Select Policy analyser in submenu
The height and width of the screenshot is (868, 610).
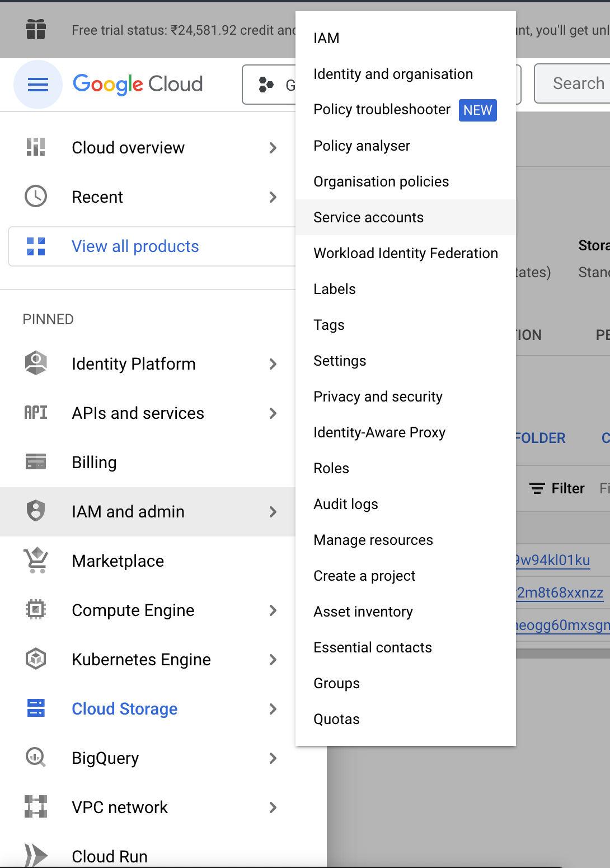[406, 146]
